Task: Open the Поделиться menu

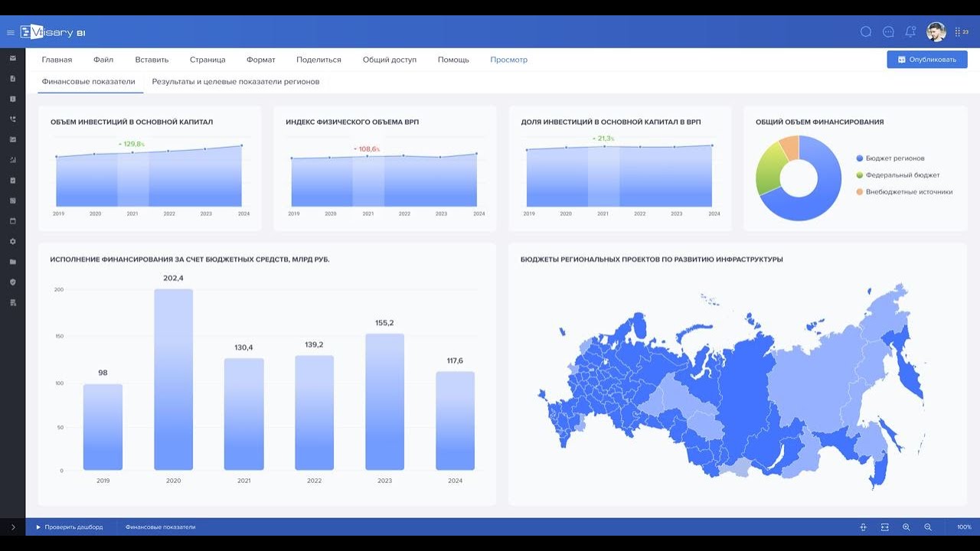Action: pos(318,60)
